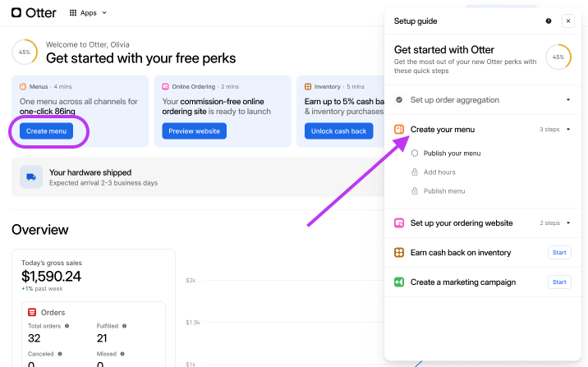Select the Publish your menu step
The width and height of the screenshot is (588, 367).
point(452,154)
